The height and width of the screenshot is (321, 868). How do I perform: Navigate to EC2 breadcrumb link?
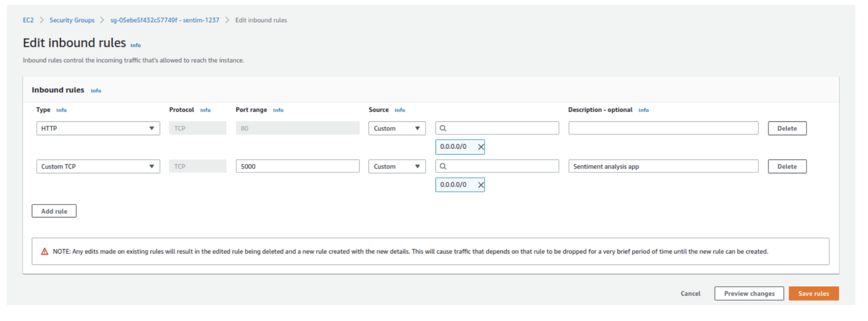(28, 20)
